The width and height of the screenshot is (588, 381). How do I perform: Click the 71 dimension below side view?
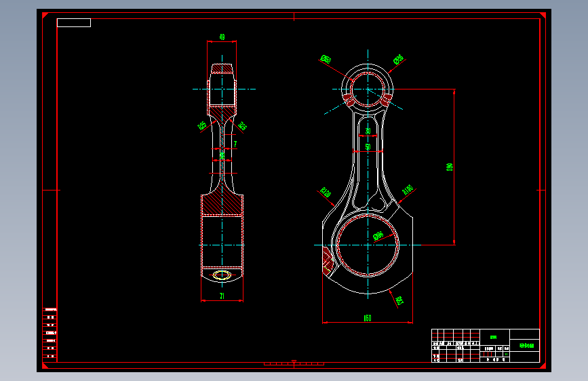(222, 296)
